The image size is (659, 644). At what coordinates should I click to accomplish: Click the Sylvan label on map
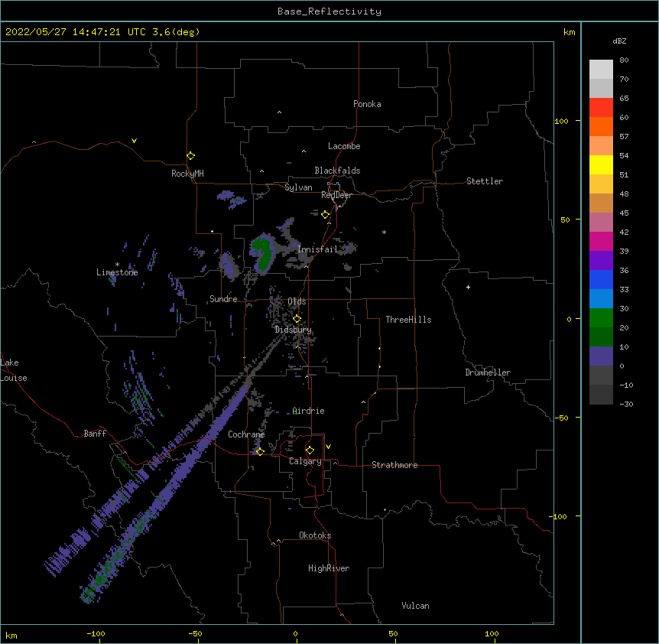[298, 187]
